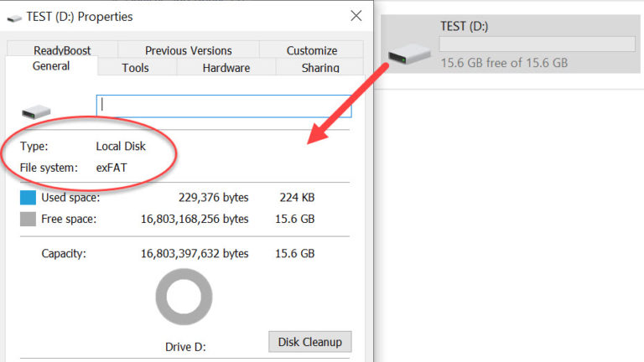Open the Tools tab

pos(136,68)
